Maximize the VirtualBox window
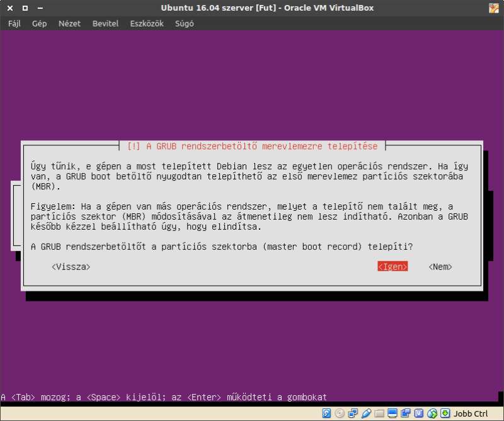 point(25,8)
